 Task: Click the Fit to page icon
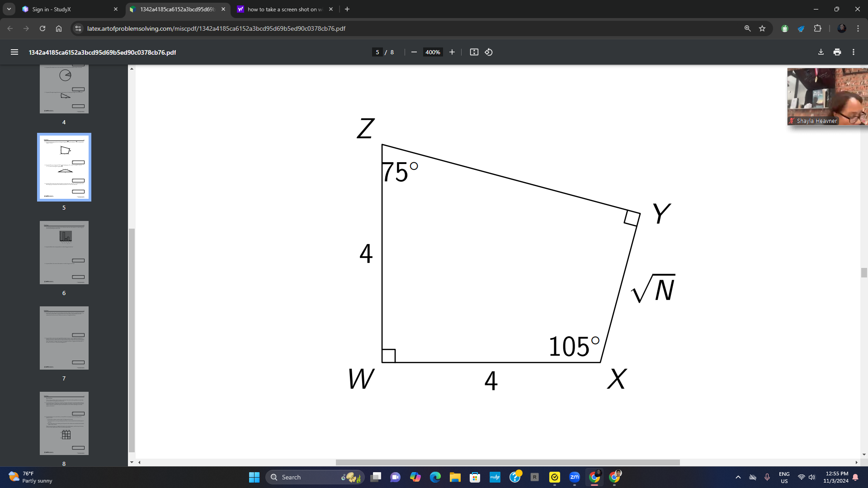474,52
